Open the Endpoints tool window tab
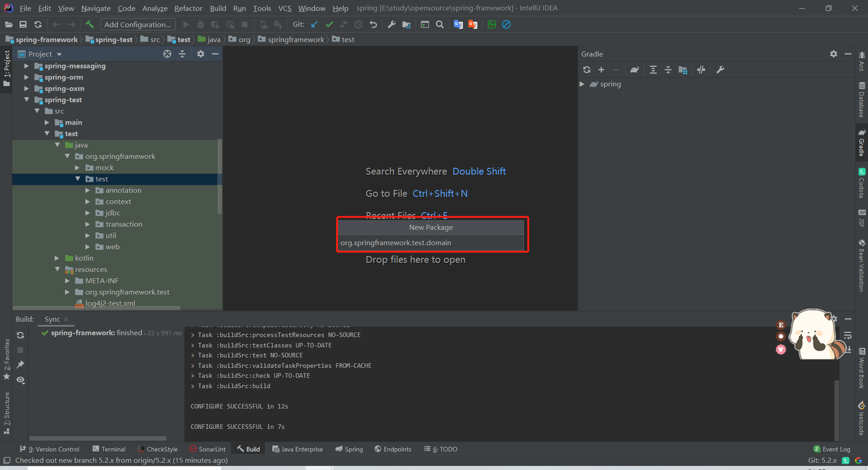The width and height of the screenshot is (868, 470). [393, 449]
